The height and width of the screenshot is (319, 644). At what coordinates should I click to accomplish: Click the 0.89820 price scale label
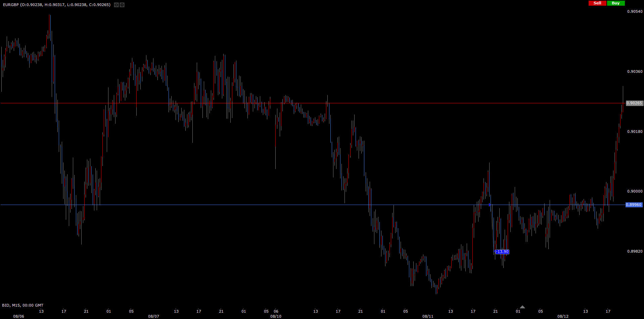635,251
